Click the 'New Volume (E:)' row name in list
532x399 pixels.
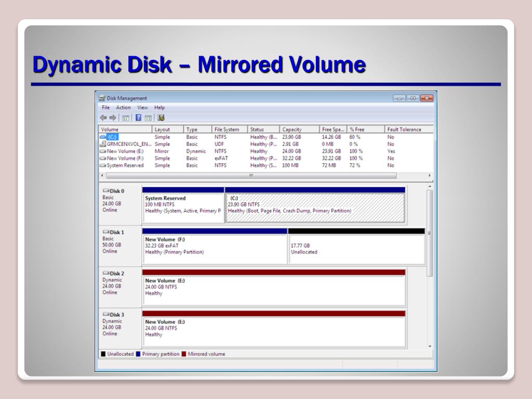click(x=125, y=151)
